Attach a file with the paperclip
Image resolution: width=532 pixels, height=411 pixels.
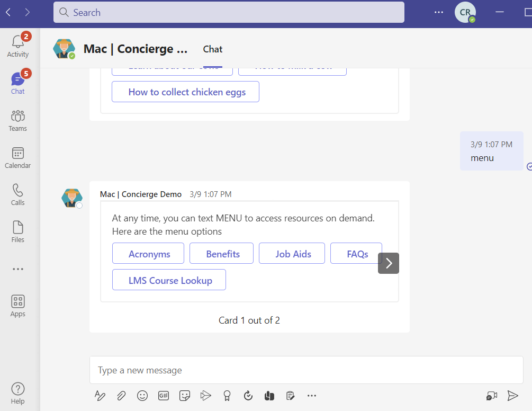pyautogui.click(x=121, y=396)
